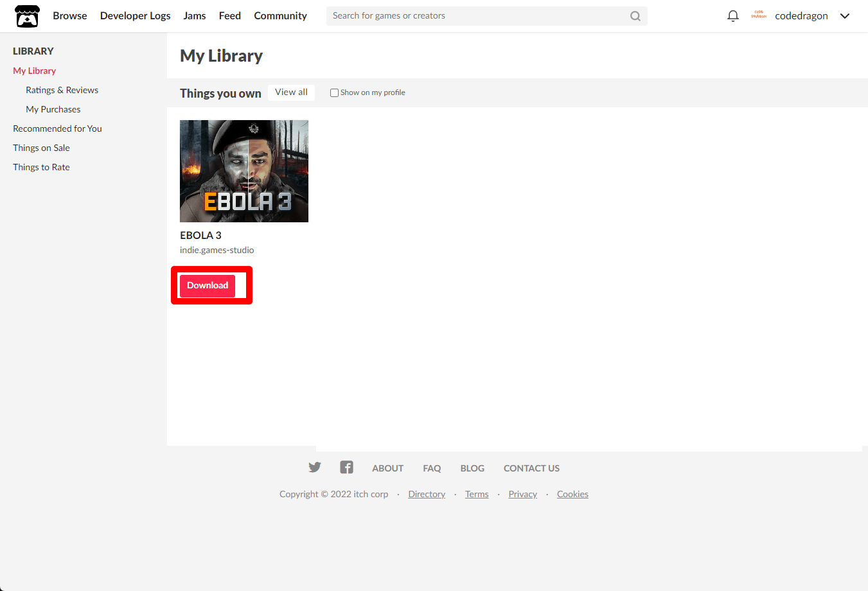Open the Community page

pyautogui.click(x=280, y=16)
